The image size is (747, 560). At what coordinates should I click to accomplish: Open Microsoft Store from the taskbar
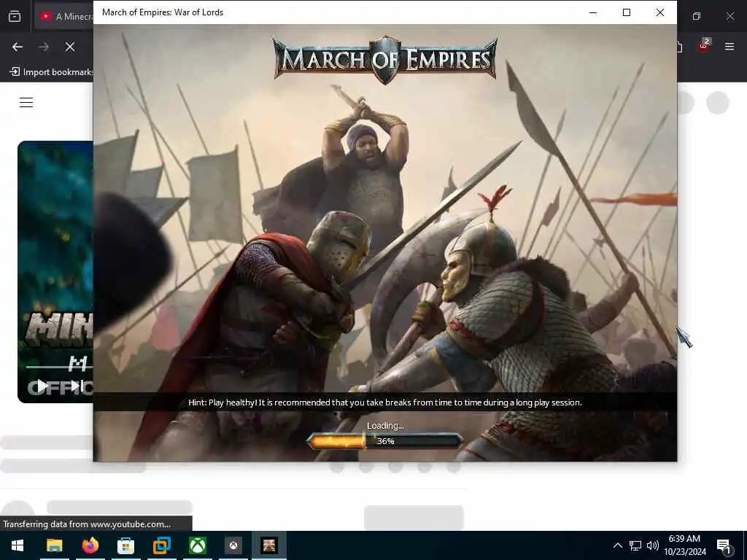pyautogui.click(x=125, y=545)
